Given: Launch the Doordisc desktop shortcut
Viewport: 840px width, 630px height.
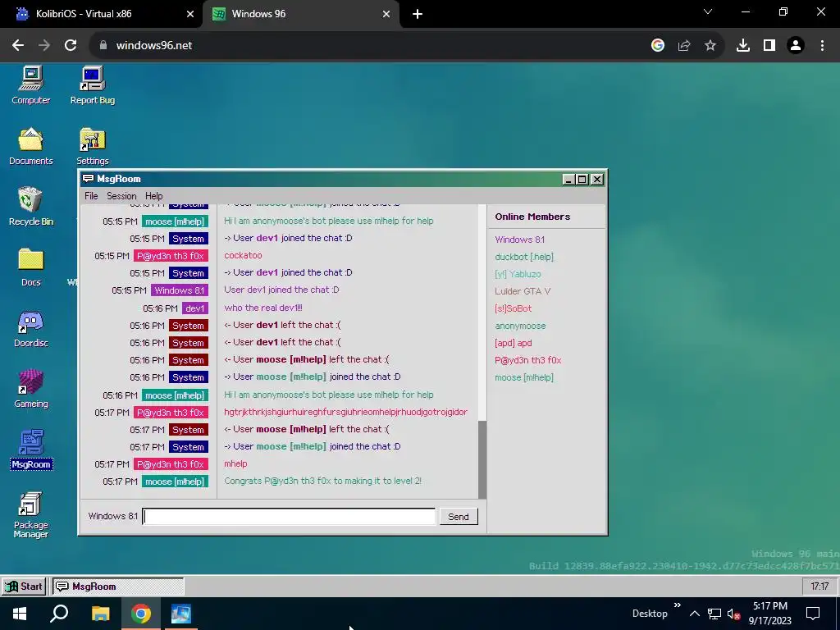Looking at the screenshot, I should pyautogui.click(x=30, y=328).
